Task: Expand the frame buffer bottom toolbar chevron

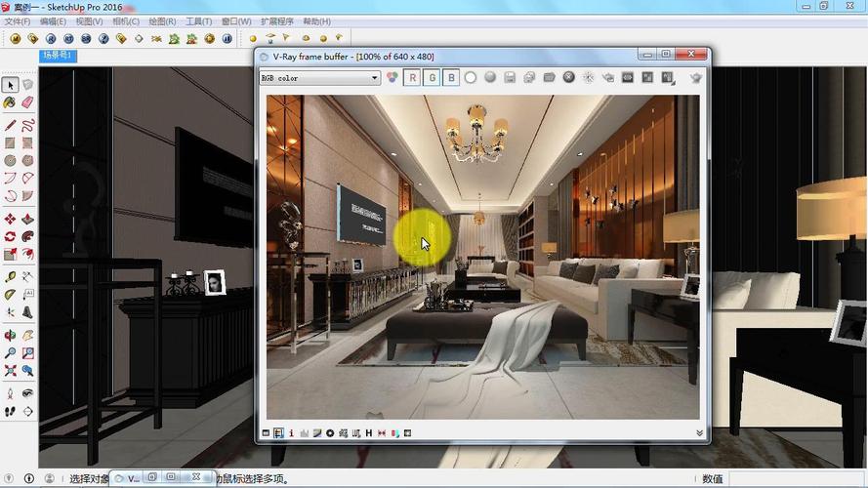Action: (699, 433)
